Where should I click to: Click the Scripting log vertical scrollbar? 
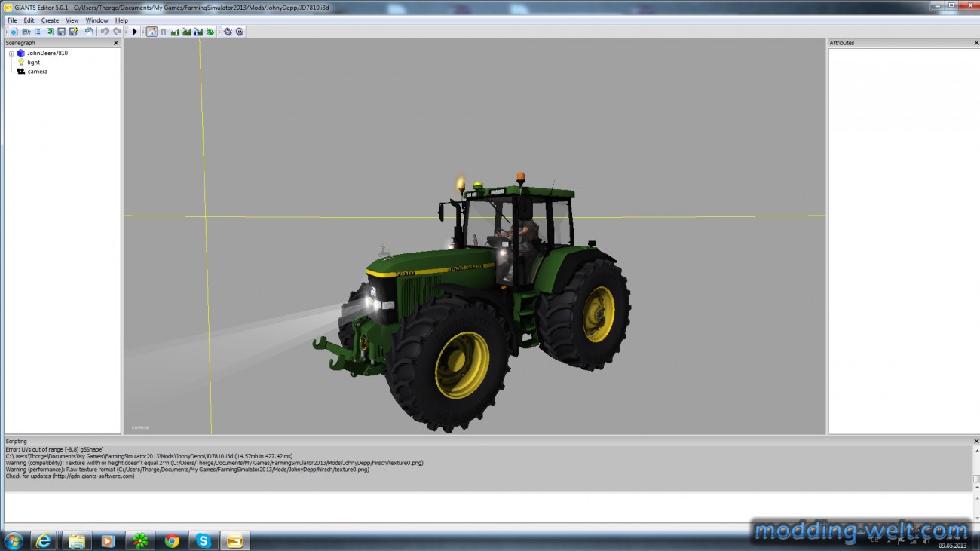976,467
